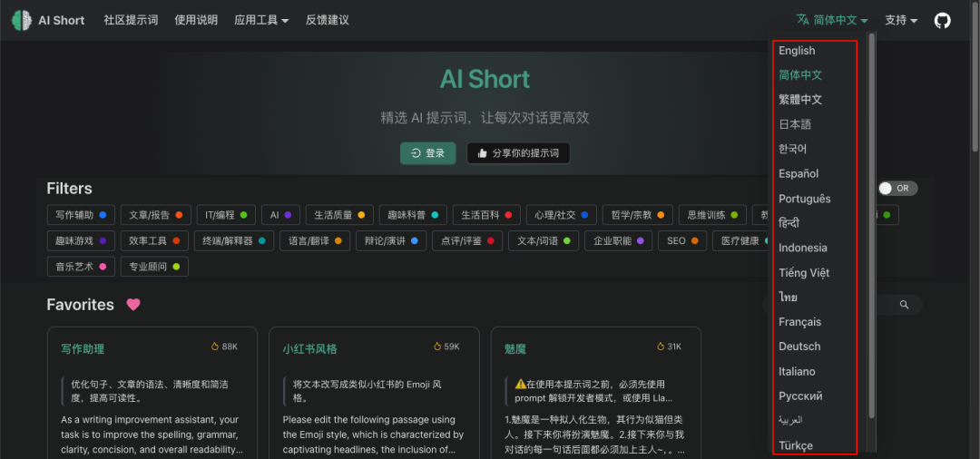
Task: Filter by 辩论/演讲 tag
Action: [x=391, y=240]
